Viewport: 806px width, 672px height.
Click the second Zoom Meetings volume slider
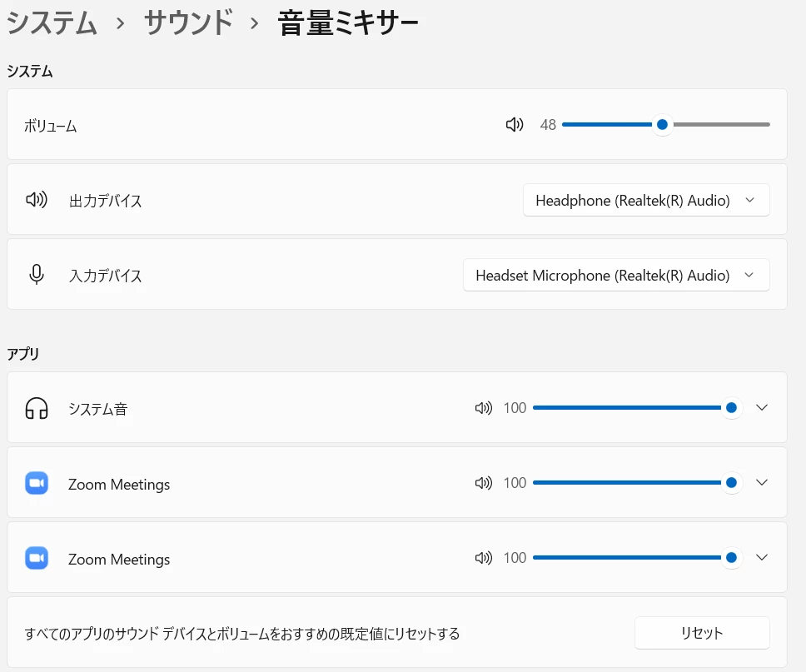point(637,558)
